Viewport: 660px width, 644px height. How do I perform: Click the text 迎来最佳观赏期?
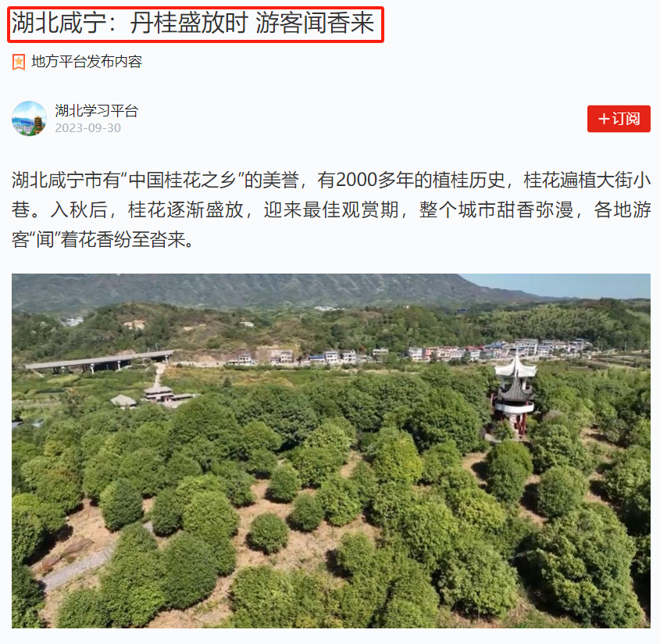tap(331, 209)
